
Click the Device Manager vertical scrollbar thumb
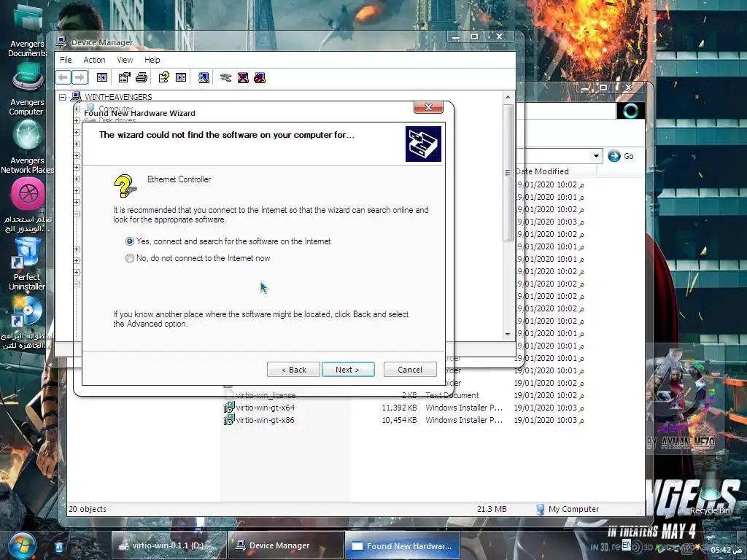coord(508,172)
